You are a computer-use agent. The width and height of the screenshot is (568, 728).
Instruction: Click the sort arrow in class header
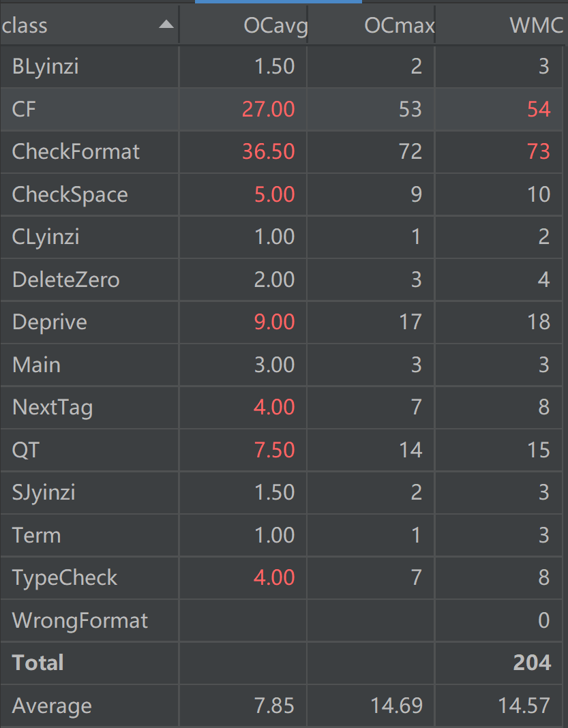[x=166, y=25]
